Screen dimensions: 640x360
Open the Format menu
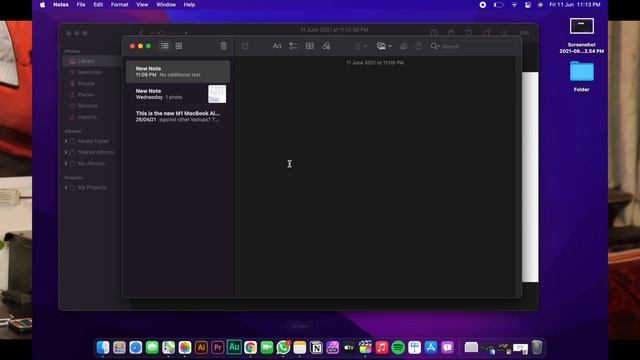pos(120,5)
